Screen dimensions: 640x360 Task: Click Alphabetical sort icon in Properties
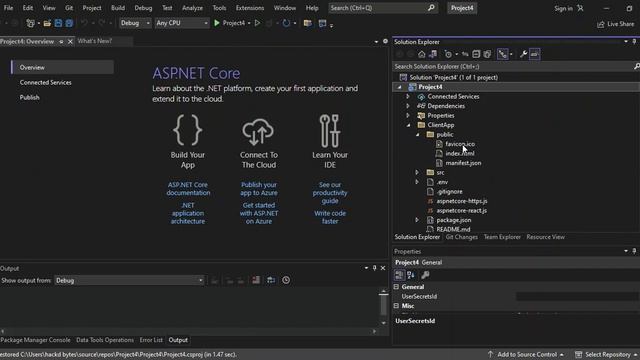[411, 275]
